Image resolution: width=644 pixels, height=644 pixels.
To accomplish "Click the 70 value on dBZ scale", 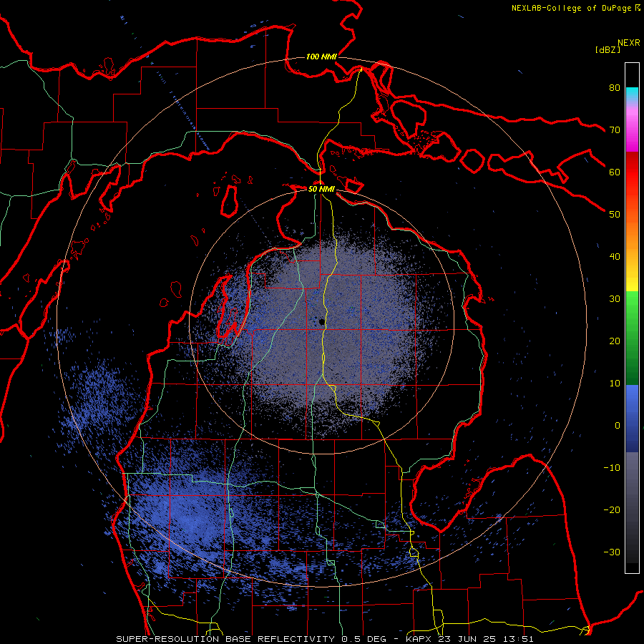I will [x=615, y=130].
